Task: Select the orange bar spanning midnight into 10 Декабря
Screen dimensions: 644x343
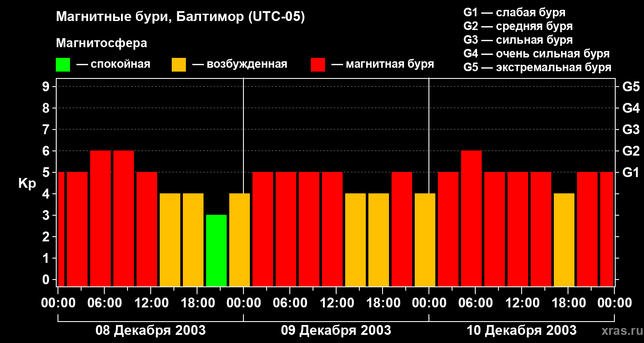Action: 425,240
